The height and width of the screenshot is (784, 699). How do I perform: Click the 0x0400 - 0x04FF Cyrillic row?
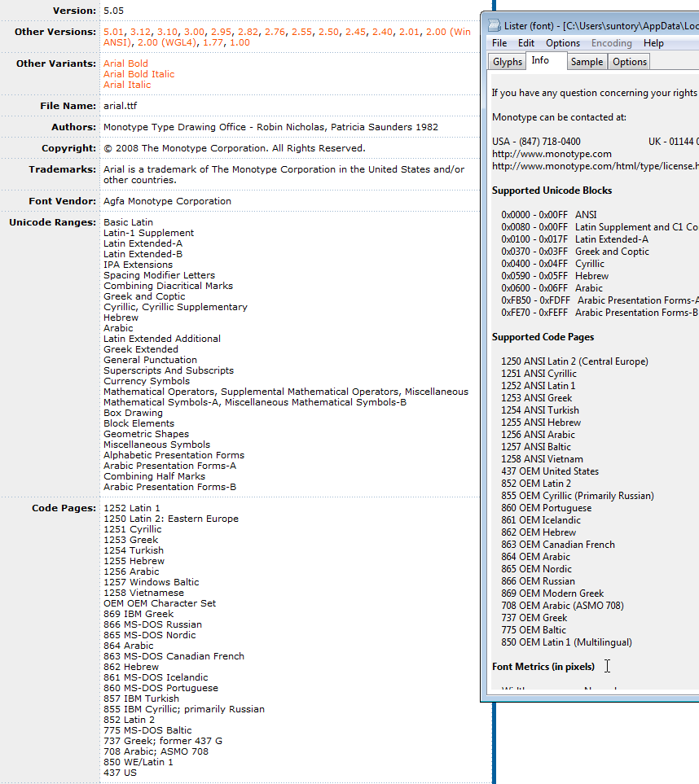click(x=553, y=264)
